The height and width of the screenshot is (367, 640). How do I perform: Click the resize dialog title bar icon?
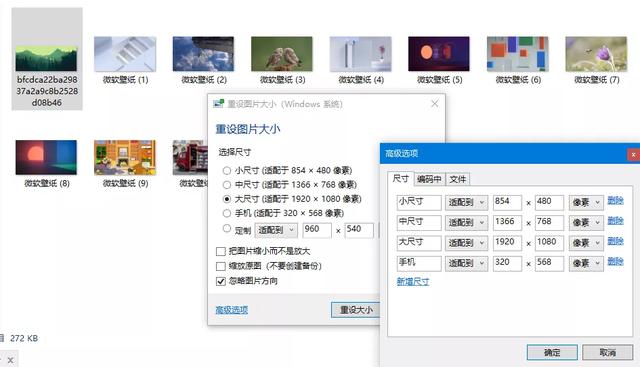point(219,104)
